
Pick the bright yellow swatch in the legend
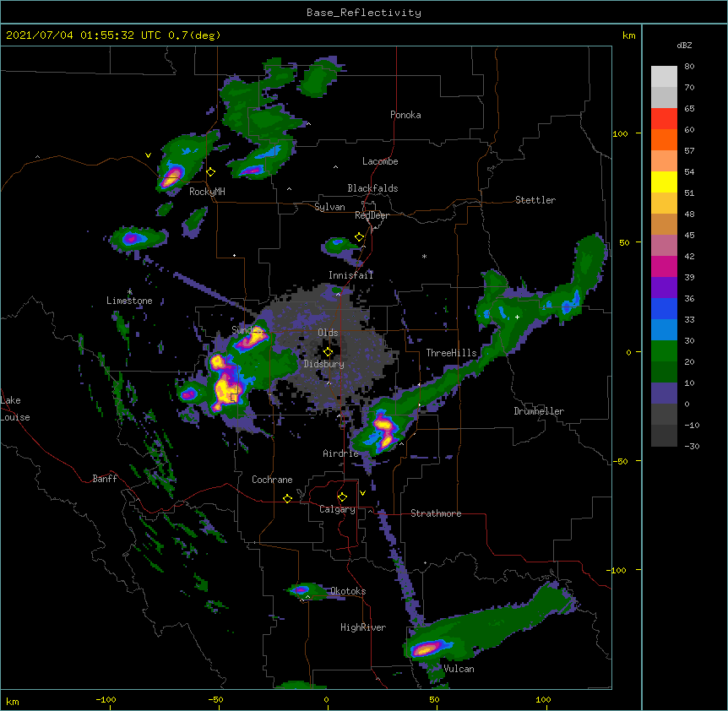(664, 182)
